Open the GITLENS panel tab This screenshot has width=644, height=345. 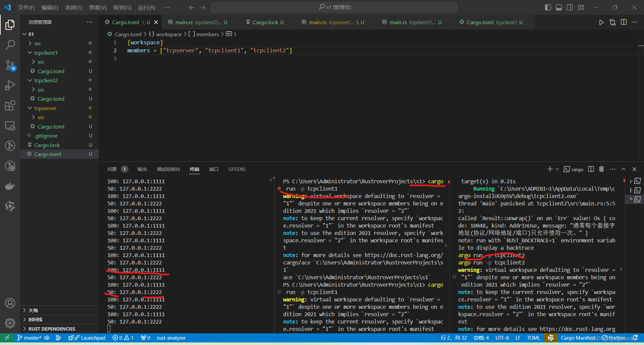(237, 169)
